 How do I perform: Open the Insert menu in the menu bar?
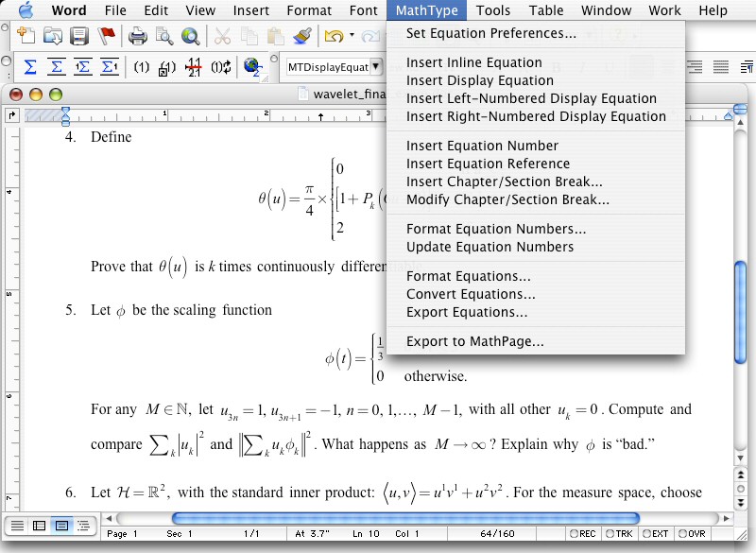[250, 10]
